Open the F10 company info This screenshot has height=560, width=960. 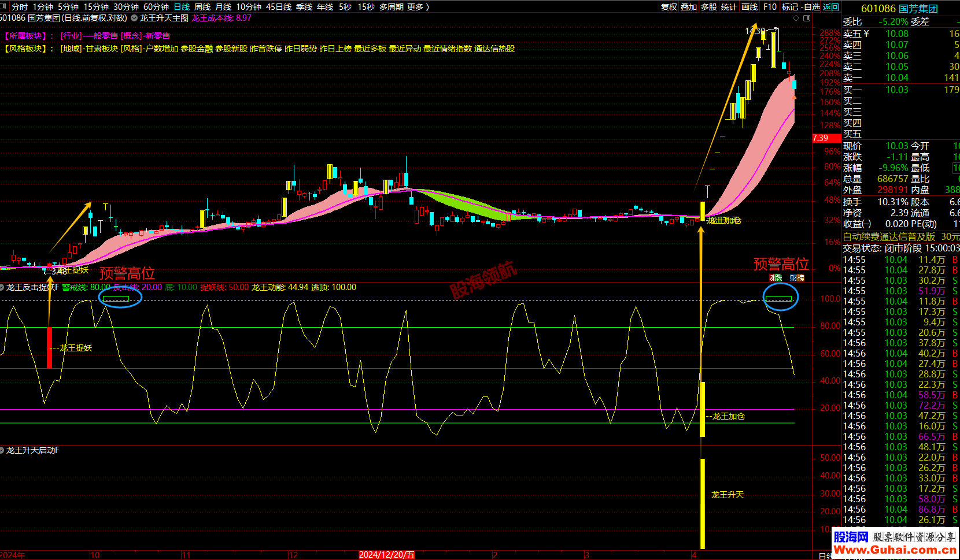pos(770,7)
